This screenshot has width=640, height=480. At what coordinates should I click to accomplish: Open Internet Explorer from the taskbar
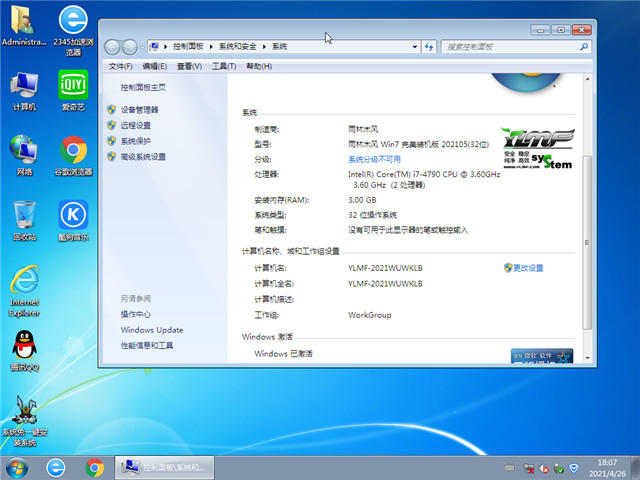(x=56, y=468)
